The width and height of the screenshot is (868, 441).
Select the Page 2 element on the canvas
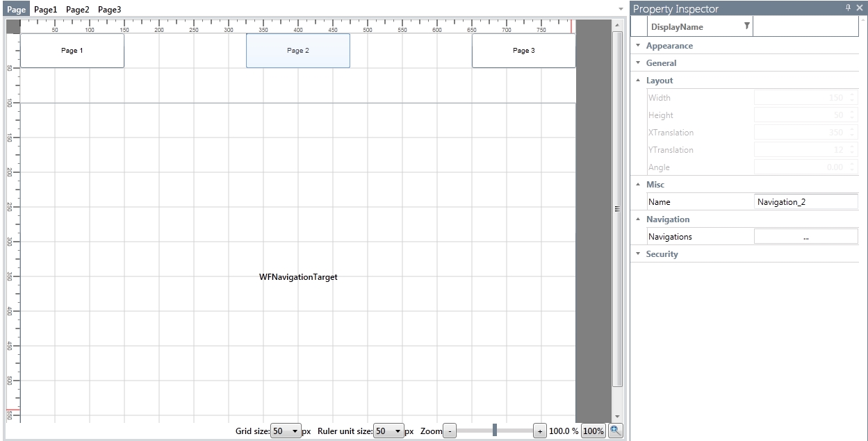click(x=297, y=50)
